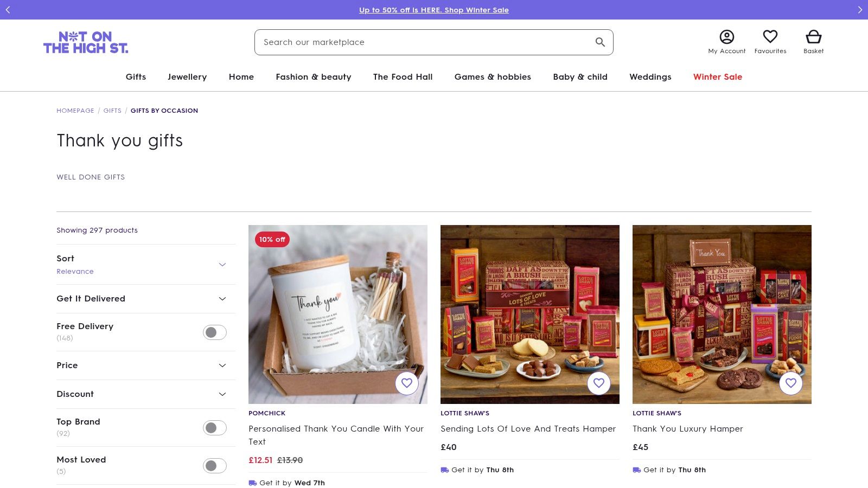The width and height of the screenshot is (868, 488).
Task: Click the Showing 297 products text
Action: tap(97, 230)
